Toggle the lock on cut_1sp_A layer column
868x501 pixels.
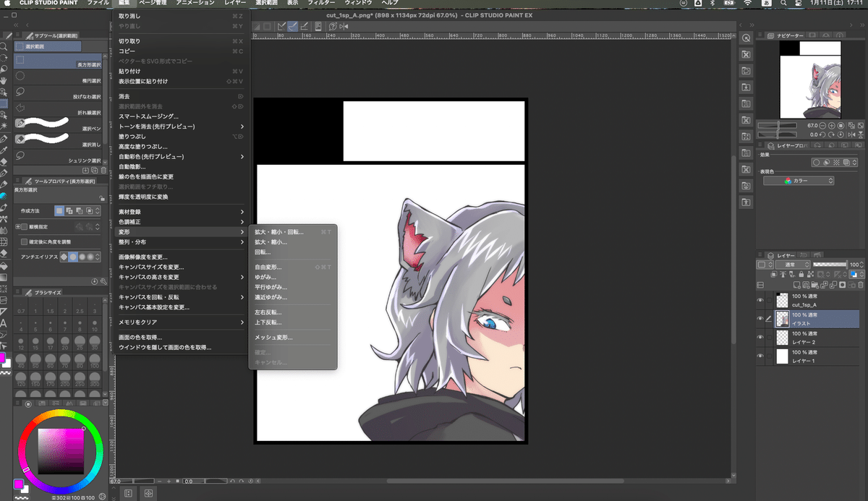770,300
